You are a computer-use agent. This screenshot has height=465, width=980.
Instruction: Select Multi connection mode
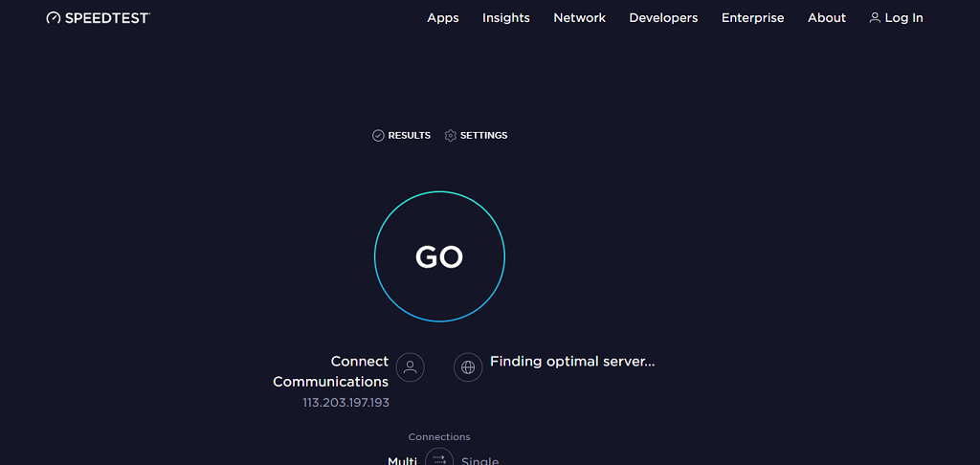click(403, 461)
